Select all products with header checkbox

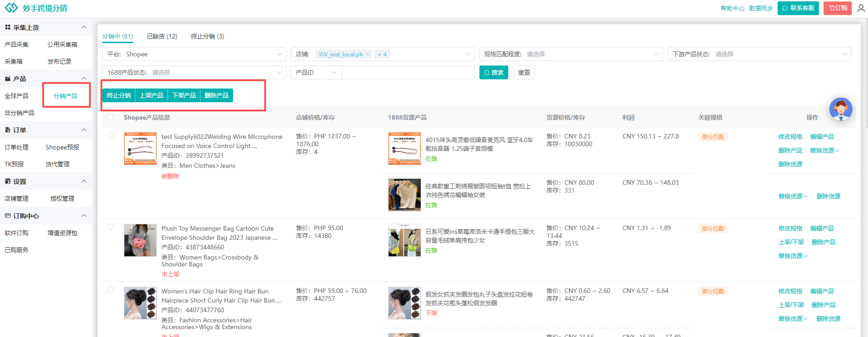coord(110,117)
